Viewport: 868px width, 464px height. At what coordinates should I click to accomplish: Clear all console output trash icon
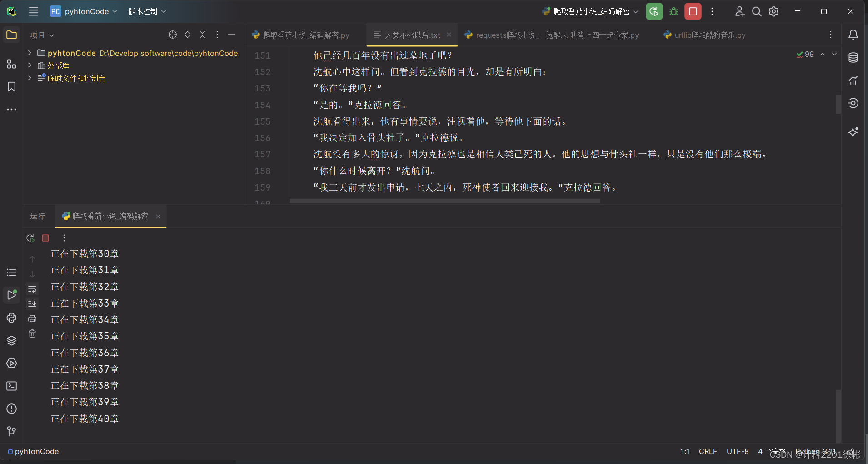pyautogui.click(x=32, y=333)
